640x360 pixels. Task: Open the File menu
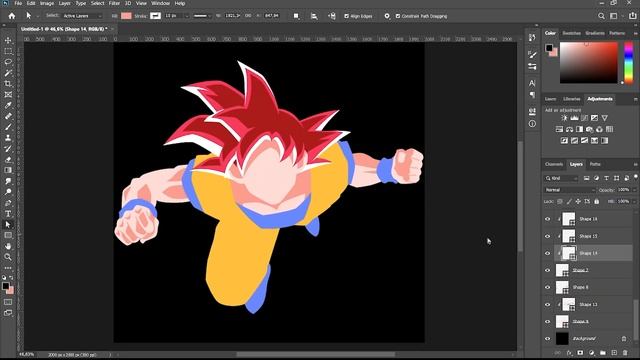coord(18,3)
